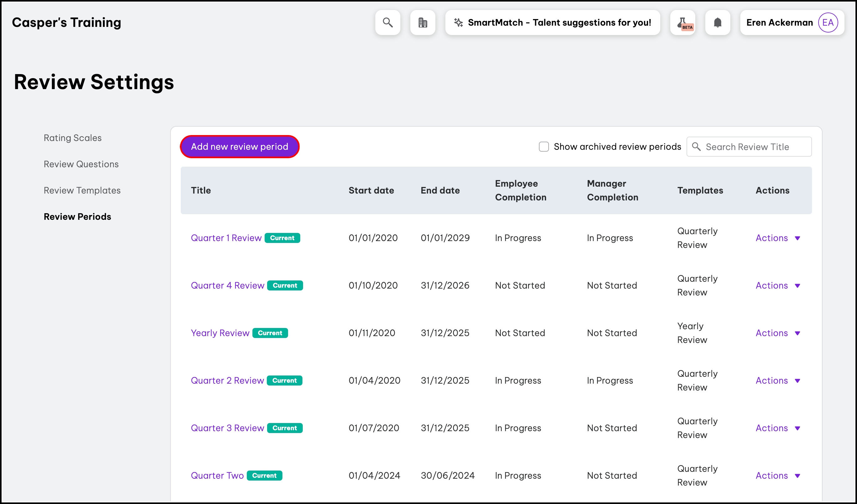This screenshot has height=504, width=857.
Task: Click Current badge next to Yearly Review
Action: (270, 333)
